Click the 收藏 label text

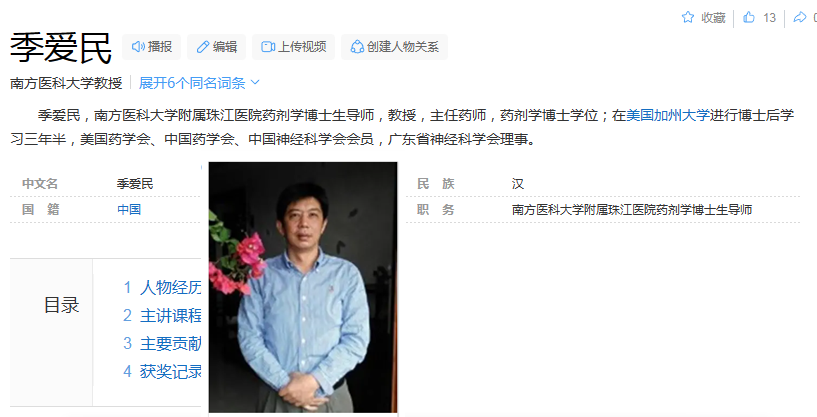click(x=713, y=18)
